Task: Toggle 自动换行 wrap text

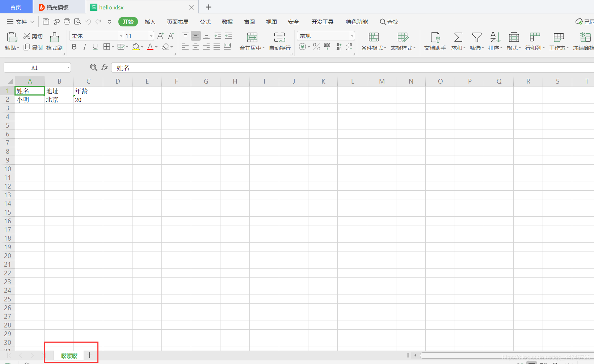Action: (x=280, y=41)
